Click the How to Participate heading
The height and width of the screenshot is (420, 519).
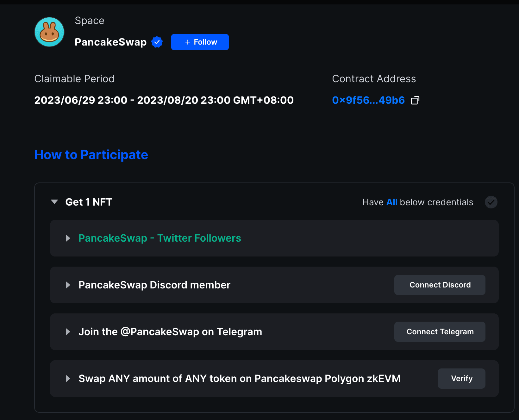(91, 155)
